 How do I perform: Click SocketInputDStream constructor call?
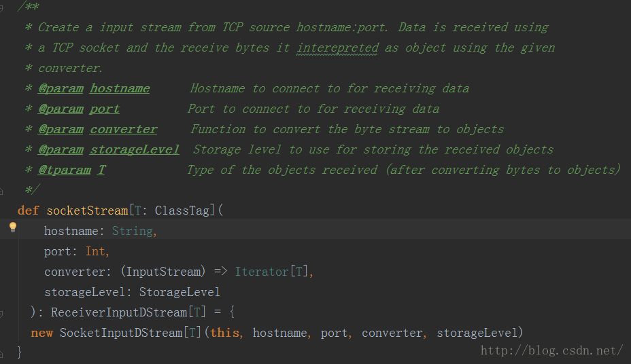pos(121,333)
